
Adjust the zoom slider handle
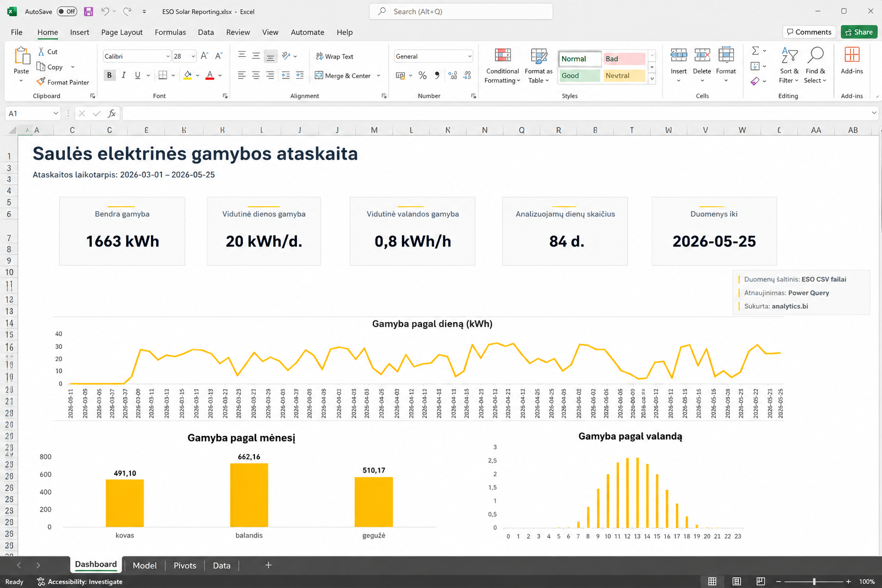click(x=814, y=582)
